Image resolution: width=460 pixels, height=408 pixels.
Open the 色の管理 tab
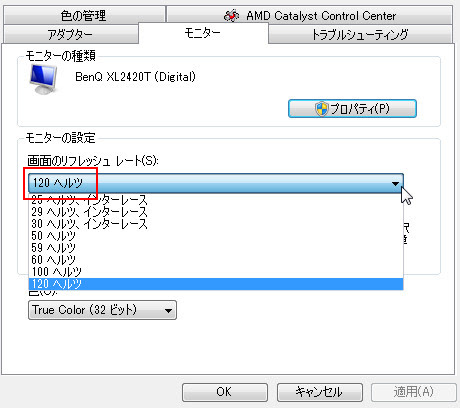pyautogui.click(x=84, y=15)
